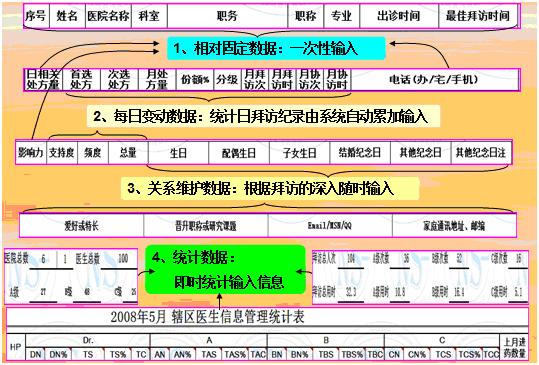The width and height of the screenshot is (539, 365).
Task: Select the 首选处方 column cell
Action: (81, 80)
